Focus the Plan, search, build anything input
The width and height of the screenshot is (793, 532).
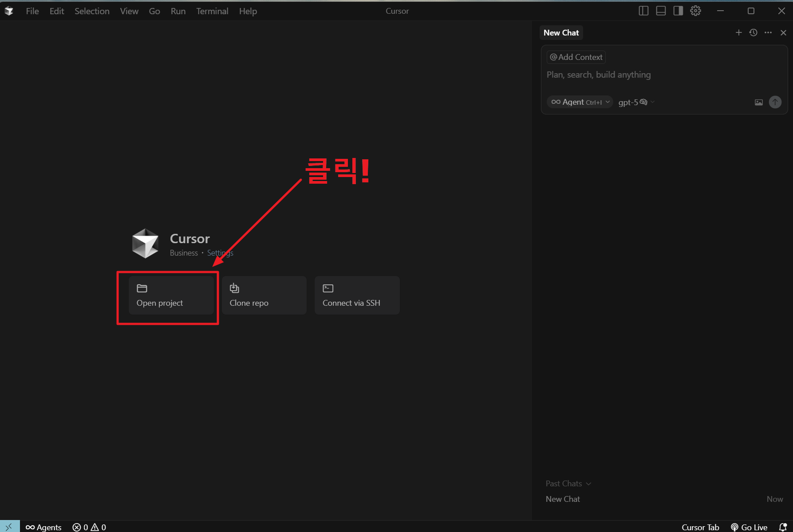(x=664, y=75)
